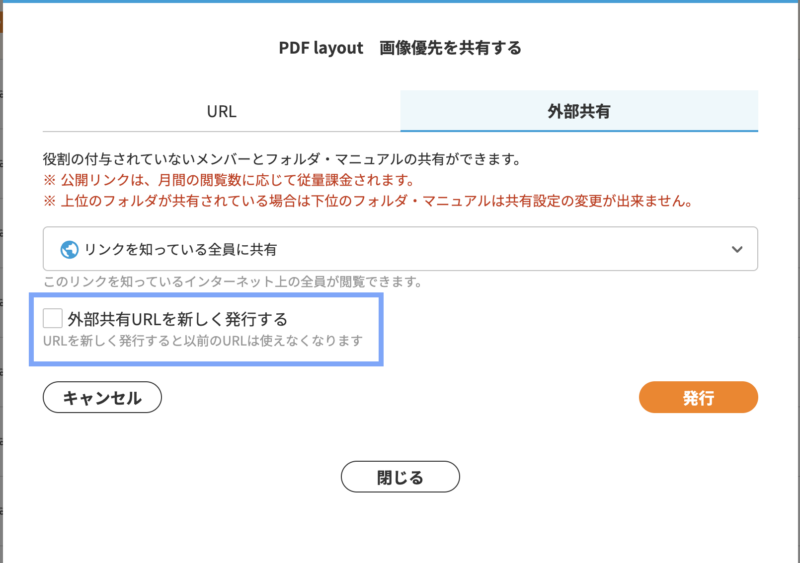Screen dimensions: 800x563
Task: Click the red note about 上位のフォルダ sharing
Action: point(368,201)
